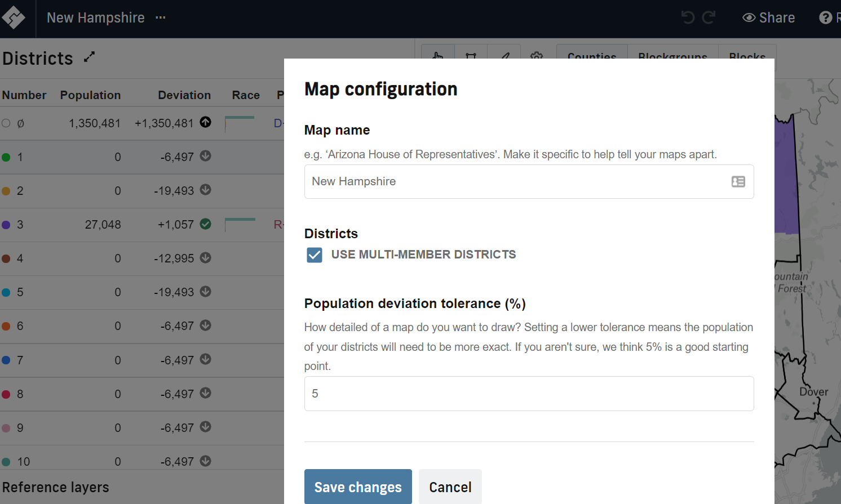Cancel the map configuration dialog
The image size is (841, 504).
click(450, 487)
